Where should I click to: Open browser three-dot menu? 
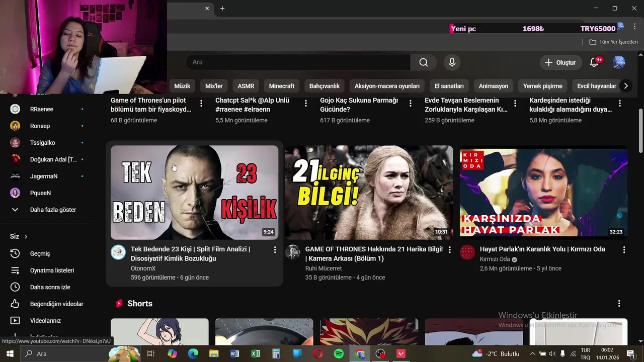[x=634, y=27]
